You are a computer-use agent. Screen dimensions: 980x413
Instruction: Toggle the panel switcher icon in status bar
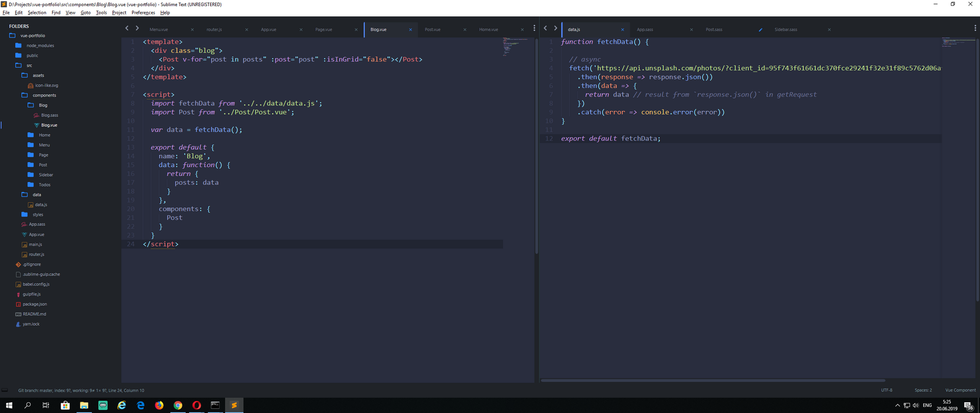pos(5,390)
